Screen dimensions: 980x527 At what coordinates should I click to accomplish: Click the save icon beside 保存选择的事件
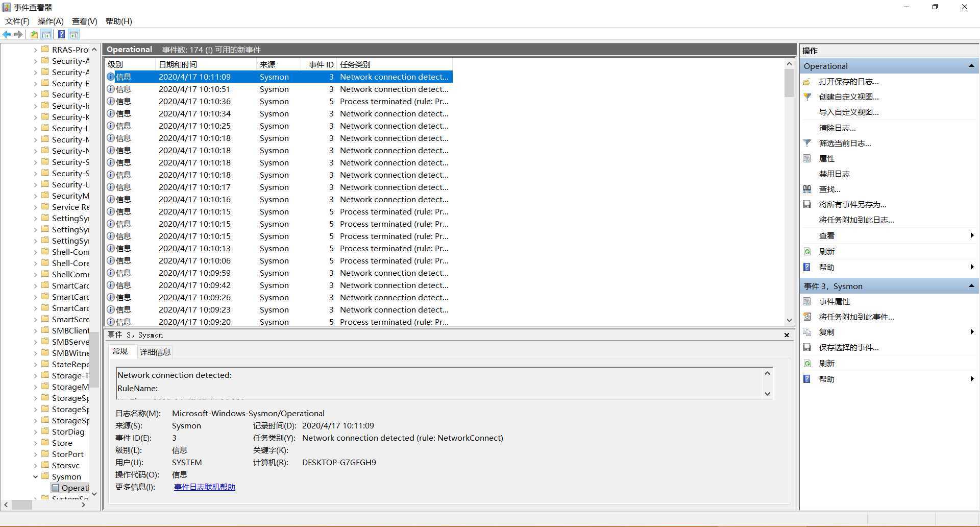pos(807,348)
